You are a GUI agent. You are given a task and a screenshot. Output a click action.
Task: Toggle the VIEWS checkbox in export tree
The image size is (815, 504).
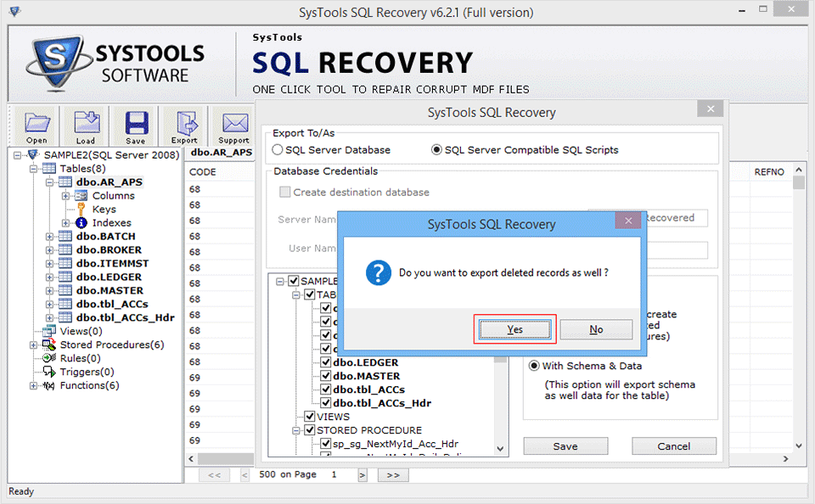pos(311,417)
